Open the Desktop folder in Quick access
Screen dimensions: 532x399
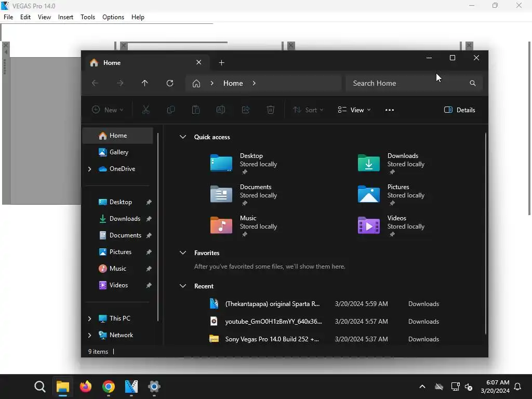point(244,164)
